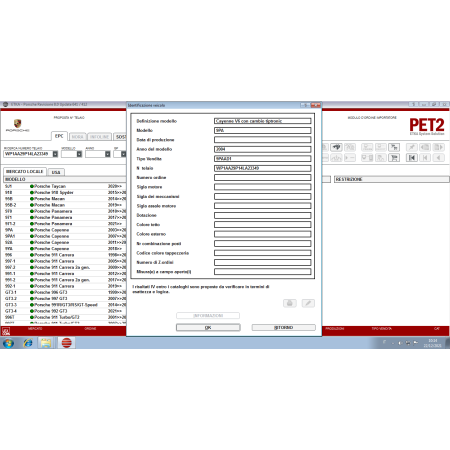450x450 pixels.
Task: Expand the Modello dropdown arrow
Action: point(79,154)
